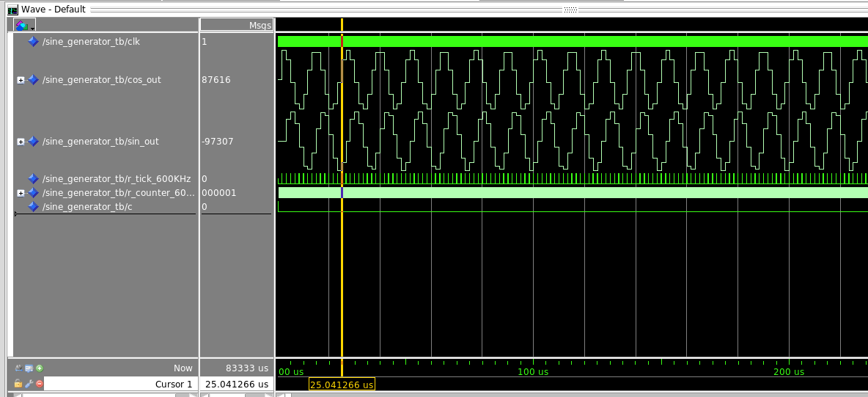Expand the r_counter_60 signal bus
This screenshot has height=397, width=868.
tap(21, 193)
